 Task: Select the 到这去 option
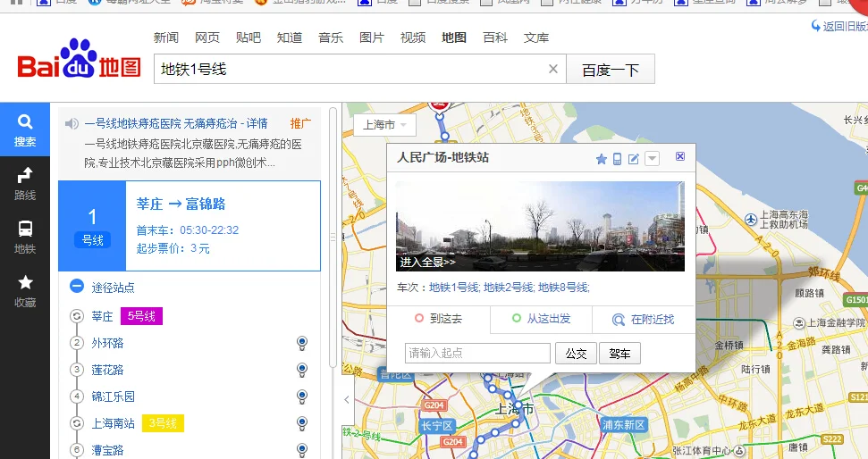point(438,319)
